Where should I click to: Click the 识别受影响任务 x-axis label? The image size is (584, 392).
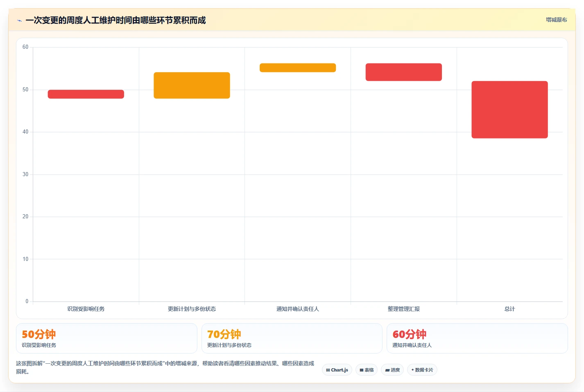pos(86,309)
